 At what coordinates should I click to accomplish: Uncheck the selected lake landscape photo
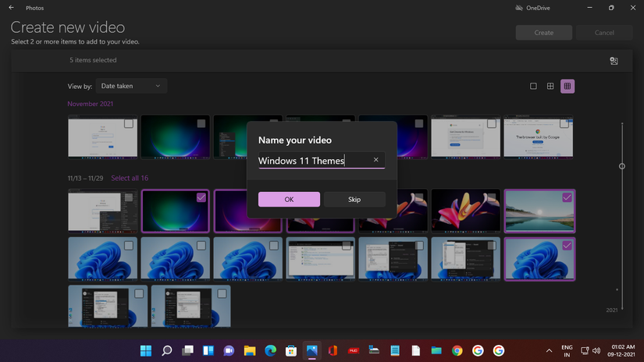click(567, 197)
